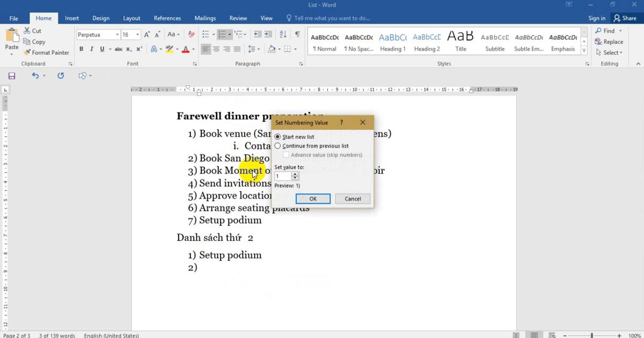644x338 pixels.
Task: Click the Format Painter brush icon
Action: 27,53
